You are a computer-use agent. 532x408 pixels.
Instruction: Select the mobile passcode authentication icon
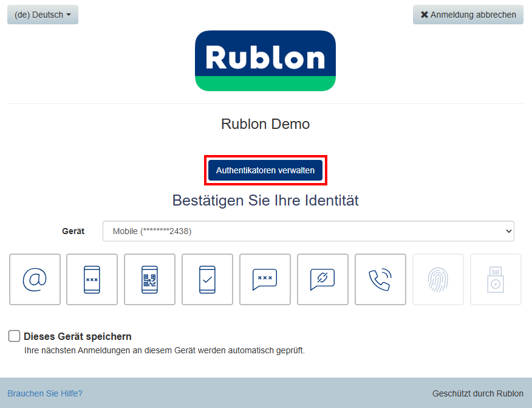pos(92,279)
